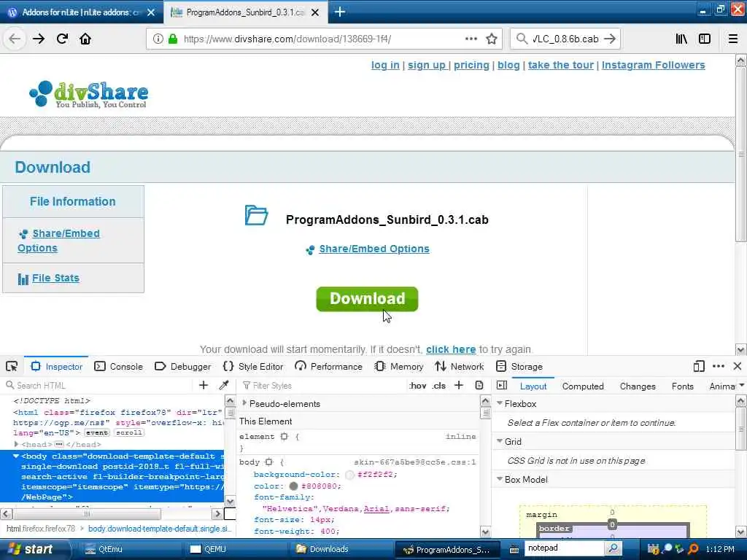Image resolution: width=747 pixels, height=560 pixels.
Task: Toggle .cls class panel
Action: coord(438,386)
